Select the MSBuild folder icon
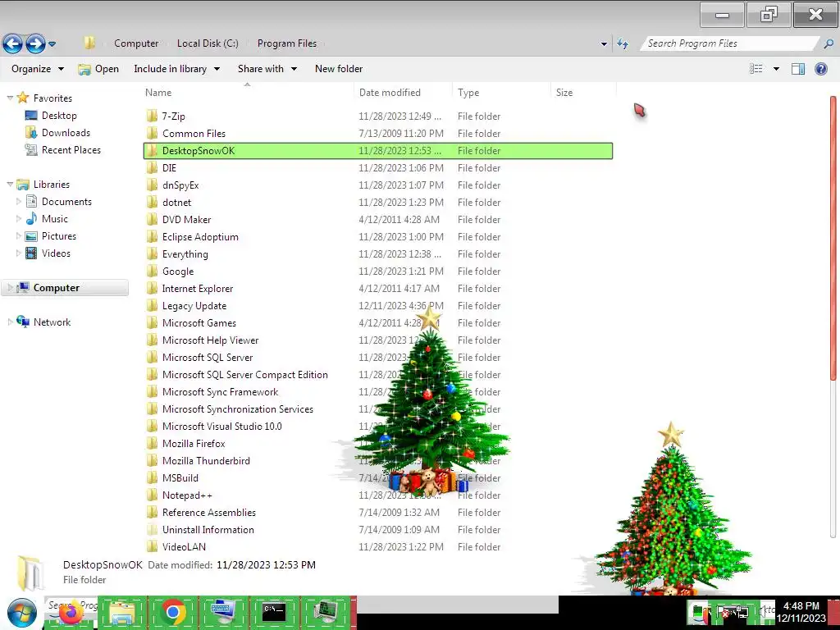Viewport: 840px width, 630px height. click(152, 478)
